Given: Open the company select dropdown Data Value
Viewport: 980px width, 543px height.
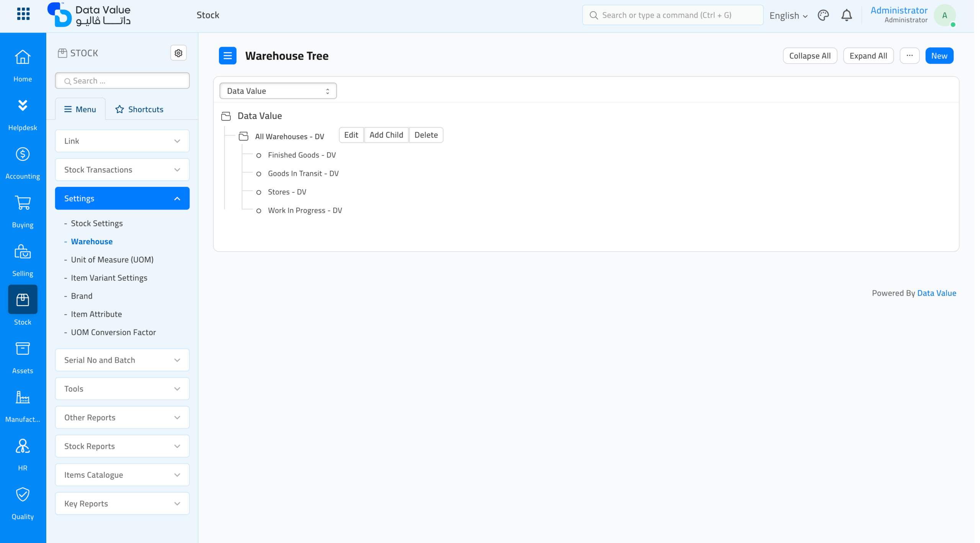Looking at the screenshot, I should coord(278,91).
